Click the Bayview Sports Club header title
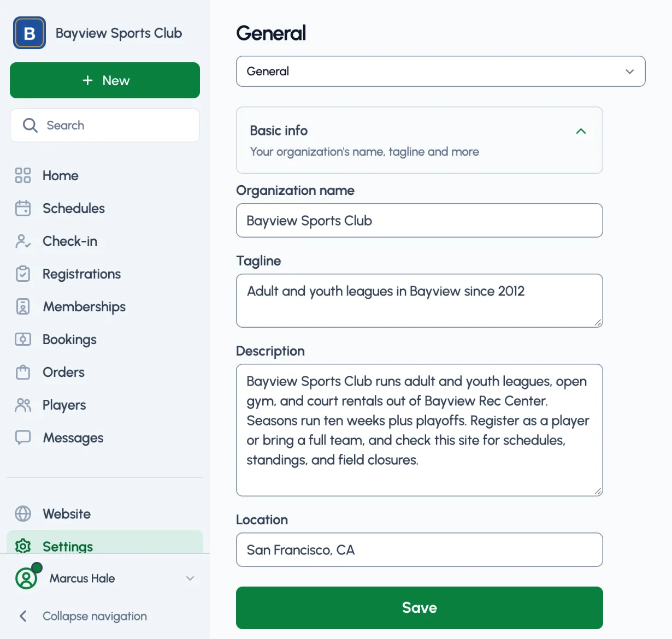The image size is (672, 639). pyautogui.click(x=119, y=33)
